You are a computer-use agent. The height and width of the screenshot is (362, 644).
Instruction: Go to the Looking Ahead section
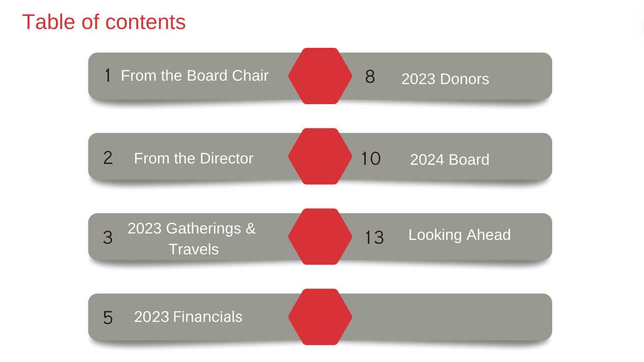coord(460,235)
